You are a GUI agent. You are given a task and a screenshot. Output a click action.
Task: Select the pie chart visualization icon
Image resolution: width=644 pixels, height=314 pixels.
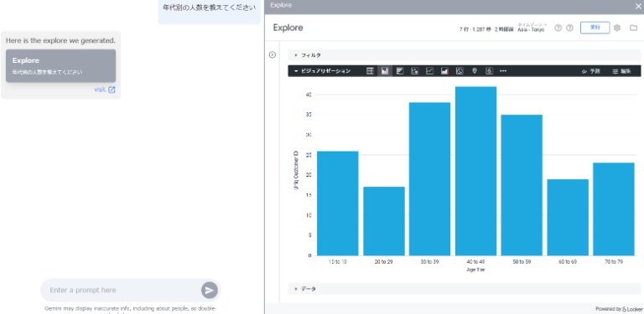(460, 71)
